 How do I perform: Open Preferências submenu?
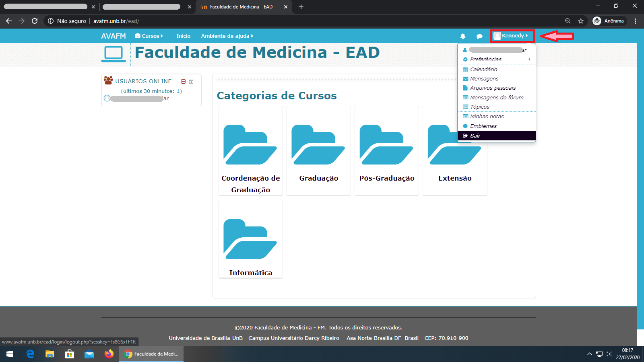click(486, 59)
